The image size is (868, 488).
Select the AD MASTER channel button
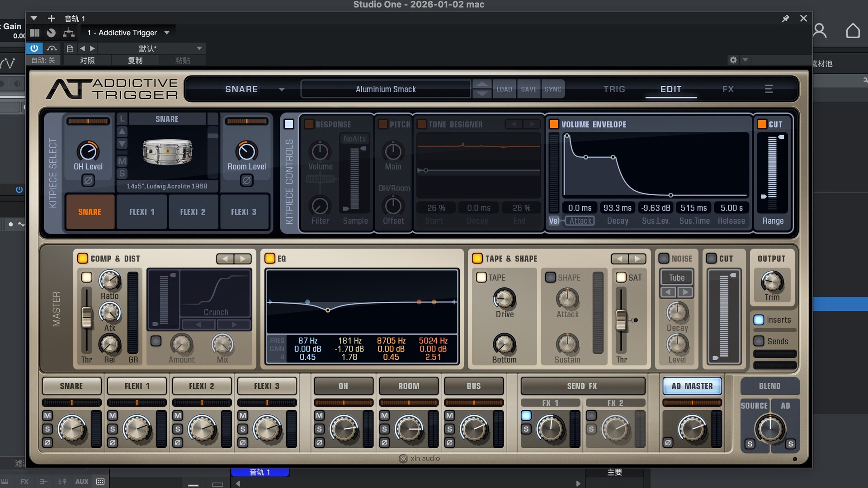(692, 386)
